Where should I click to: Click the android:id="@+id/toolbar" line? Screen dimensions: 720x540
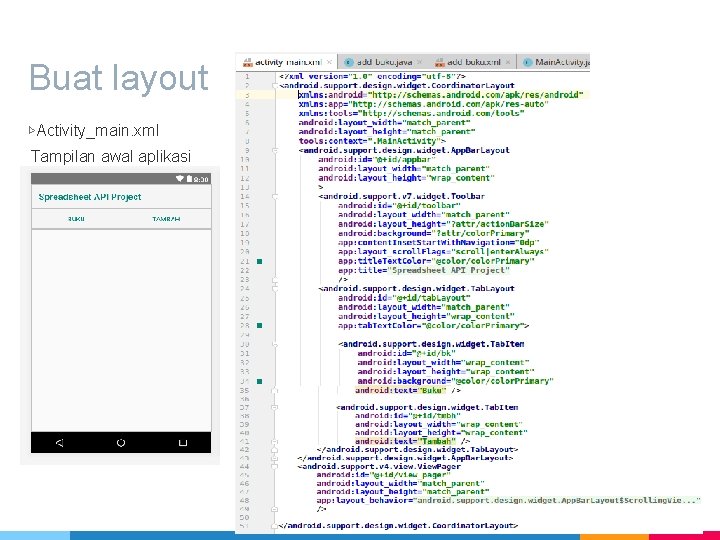point(399,206)
